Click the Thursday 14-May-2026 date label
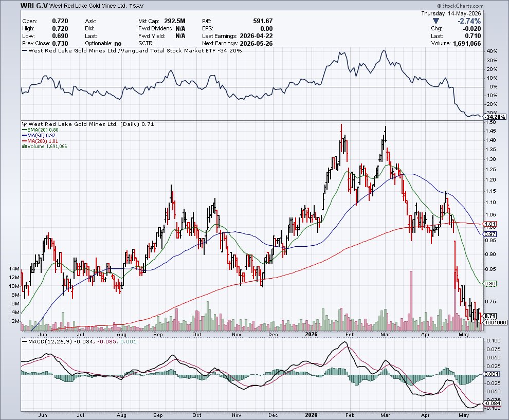Viewport: 509px width, 420px height. pos(451,14)
